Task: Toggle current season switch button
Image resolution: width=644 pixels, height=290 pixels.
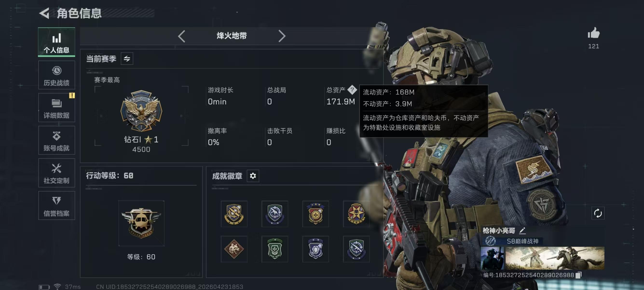Action: click(x=127, y=58)
